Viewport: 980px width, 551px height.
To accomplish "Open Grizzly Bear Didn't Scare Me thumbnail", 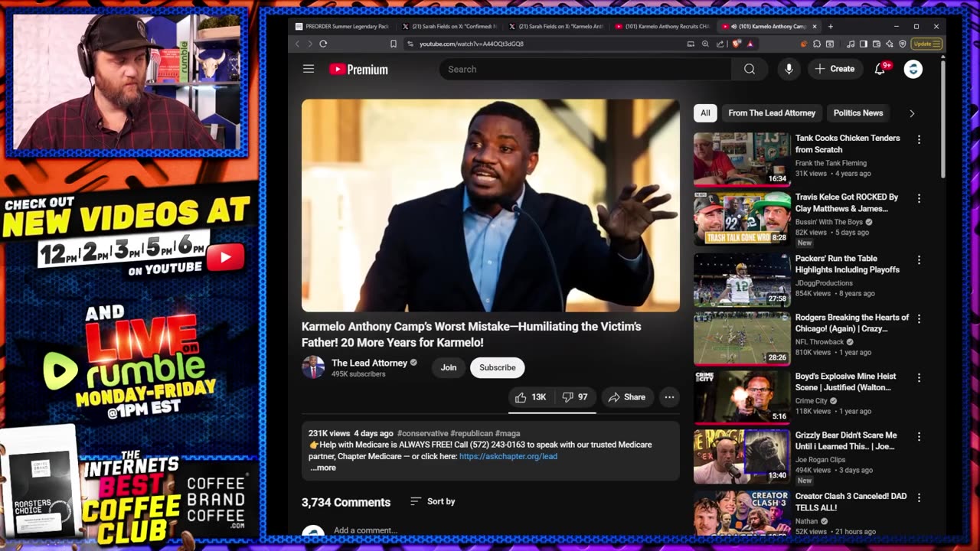I will 742,456.
